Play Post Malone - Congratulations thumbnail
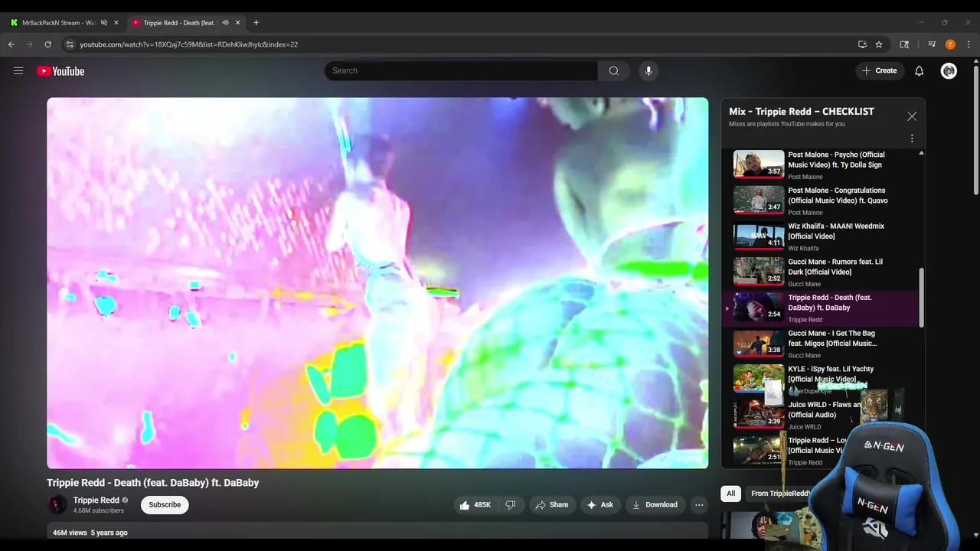 coord(759,200)
